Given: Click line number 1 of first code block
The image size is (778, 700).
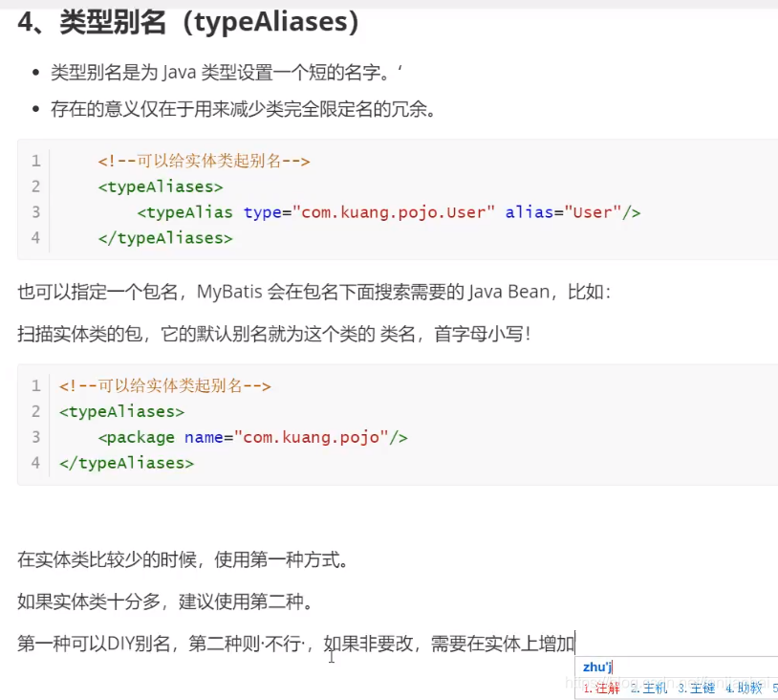Looking at the screenshot, I should tap(35, 161).
